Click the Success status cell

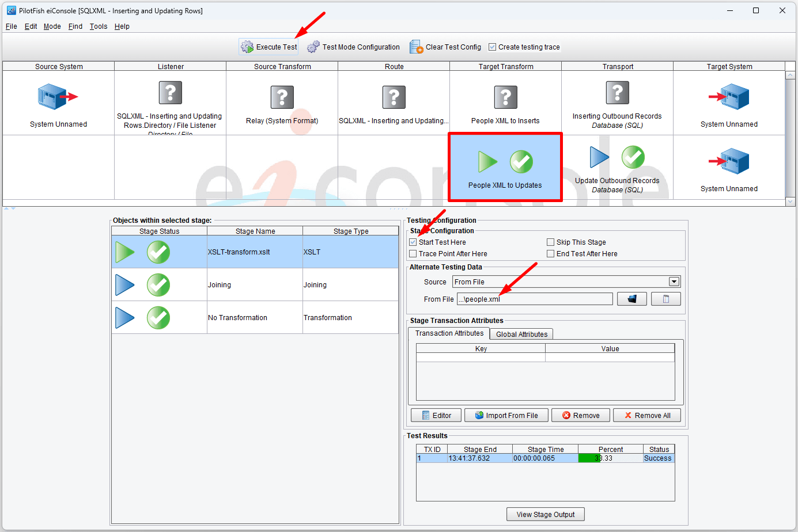pos(659,458)
